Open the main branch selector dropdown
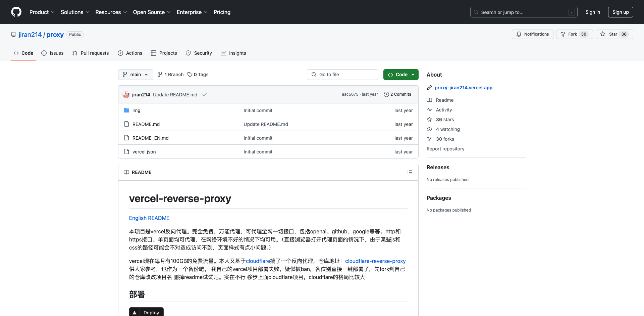644x316 pixels. coord(136,75)
